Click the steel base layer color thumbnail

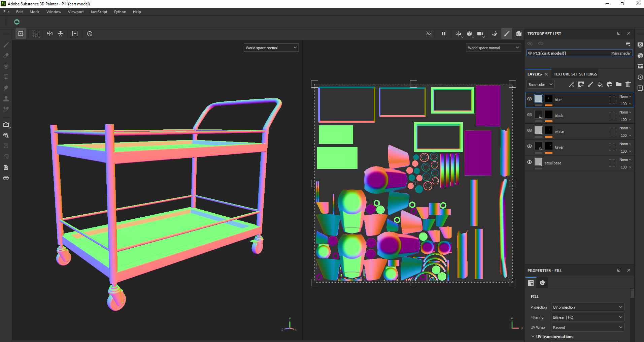coord(539,162)
